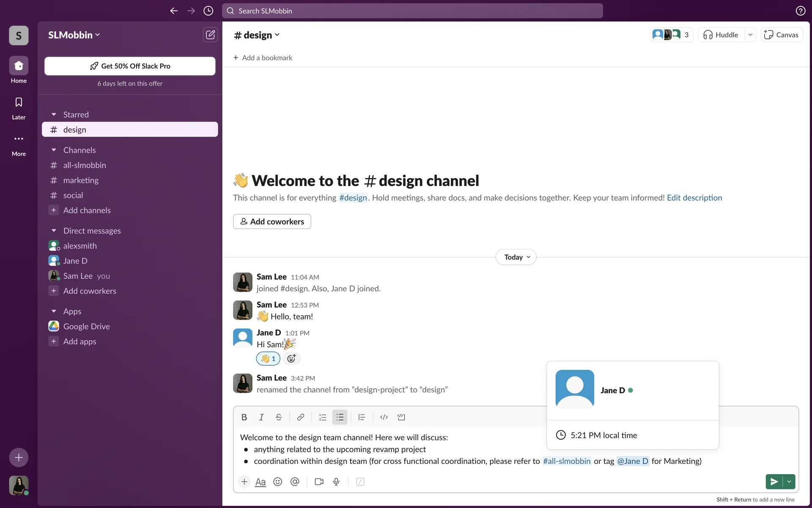Click the code block icon
Screen dimensions: 812x508
point(401,417)
